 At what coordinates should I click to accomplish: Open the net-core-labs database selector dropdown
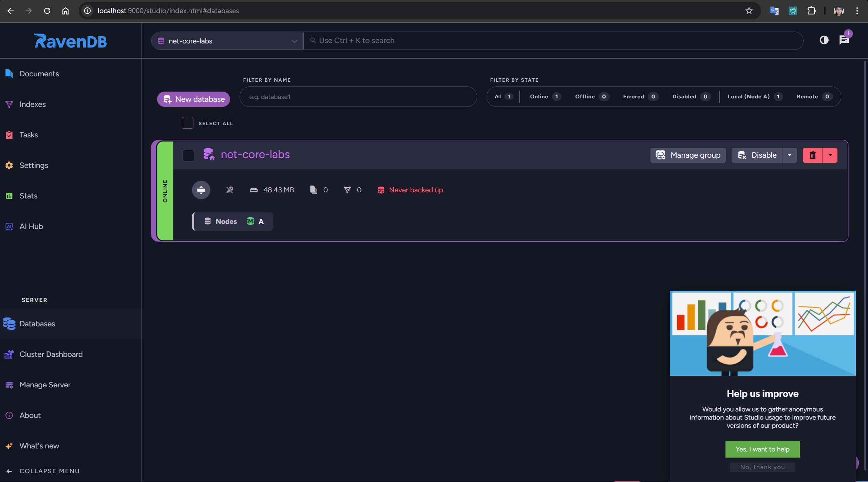coord(227,41)
